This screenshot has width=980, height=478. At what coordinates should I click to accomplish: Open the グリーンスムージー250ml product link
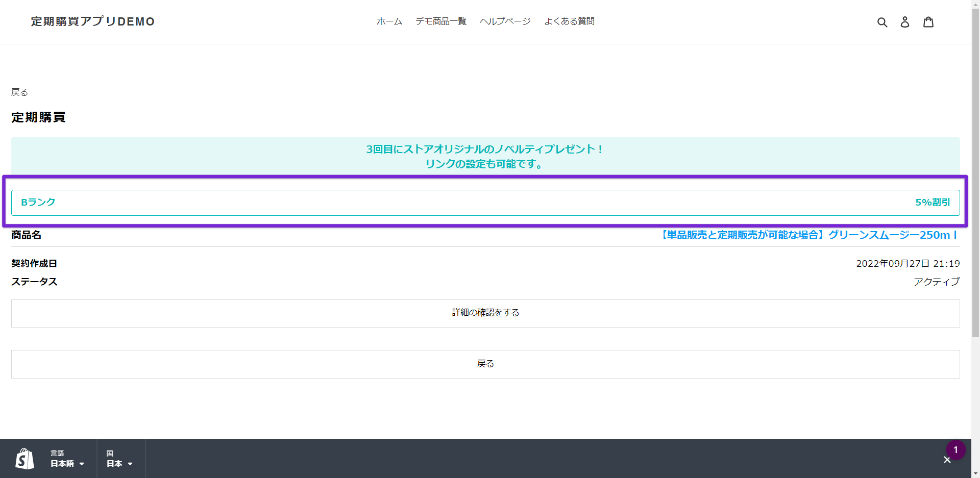tap(808, 235)
